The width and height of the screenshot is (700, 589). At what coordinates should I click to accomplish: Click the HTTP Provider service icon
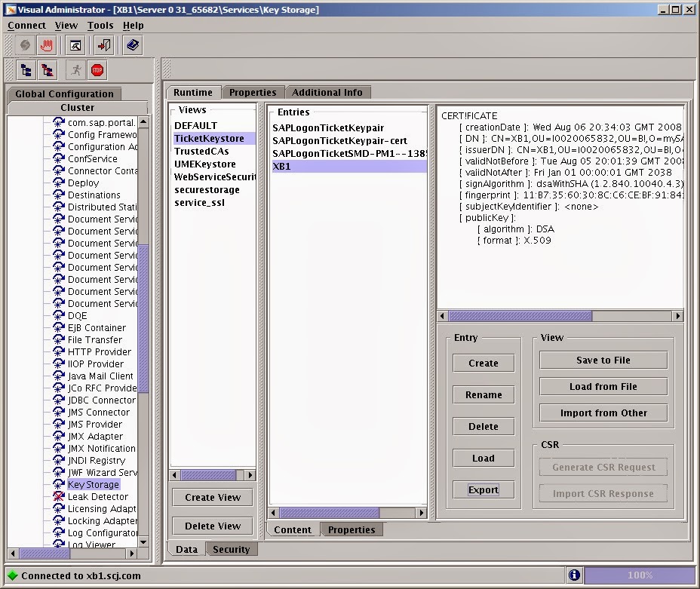[59, 351]
